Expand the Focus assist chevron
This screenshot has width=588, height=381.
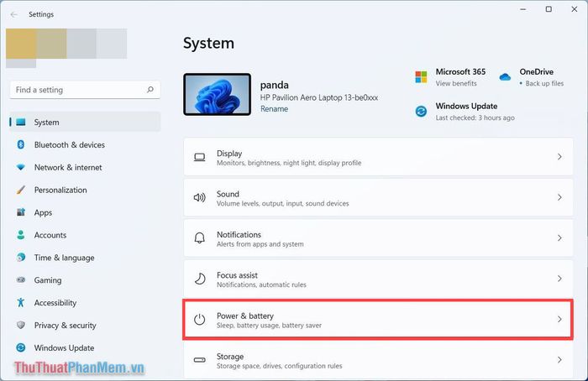coord(559,279)
